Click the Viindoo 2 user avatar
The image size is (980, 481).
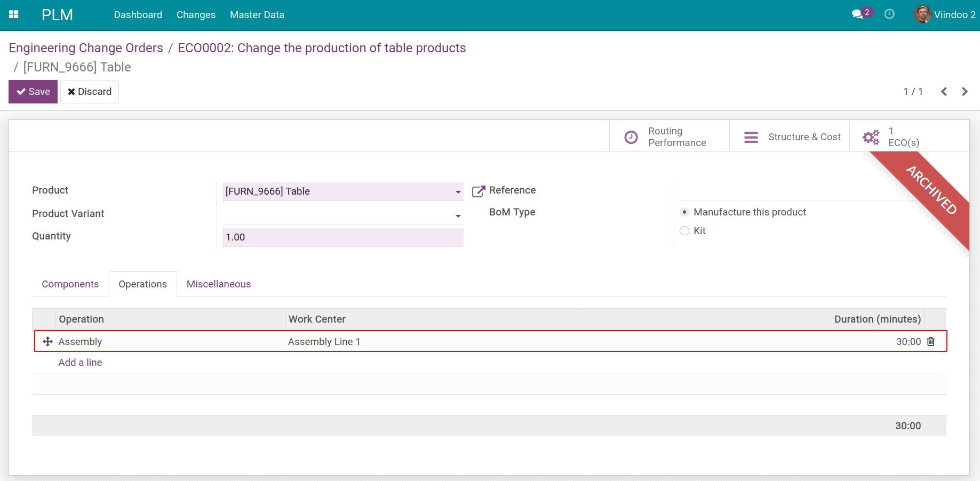(x=921, y=14)
